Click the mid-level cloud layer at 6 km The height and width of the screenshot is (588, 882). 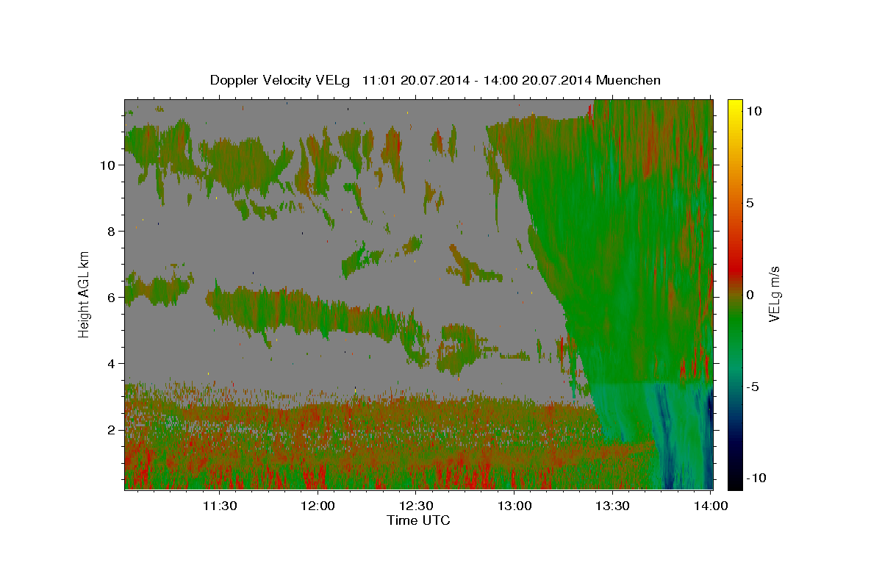pyautogui.click(x=301, y=312)
